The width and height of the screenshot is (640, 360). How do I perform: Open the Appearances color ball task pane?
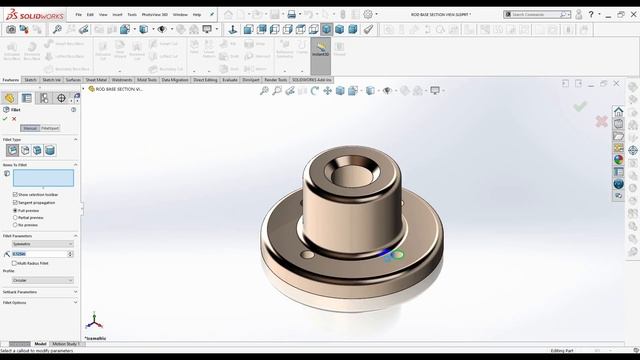[618, 160]
